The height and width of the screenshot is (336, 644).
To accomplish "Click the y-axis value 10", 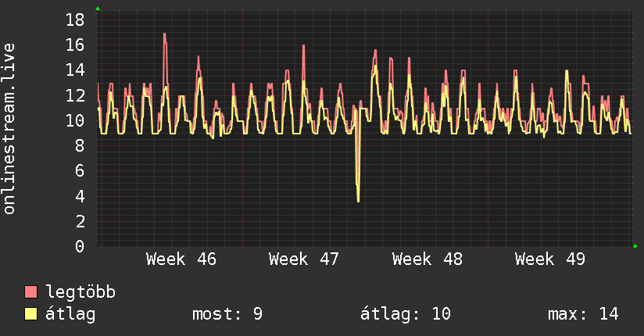I will 75,121.
